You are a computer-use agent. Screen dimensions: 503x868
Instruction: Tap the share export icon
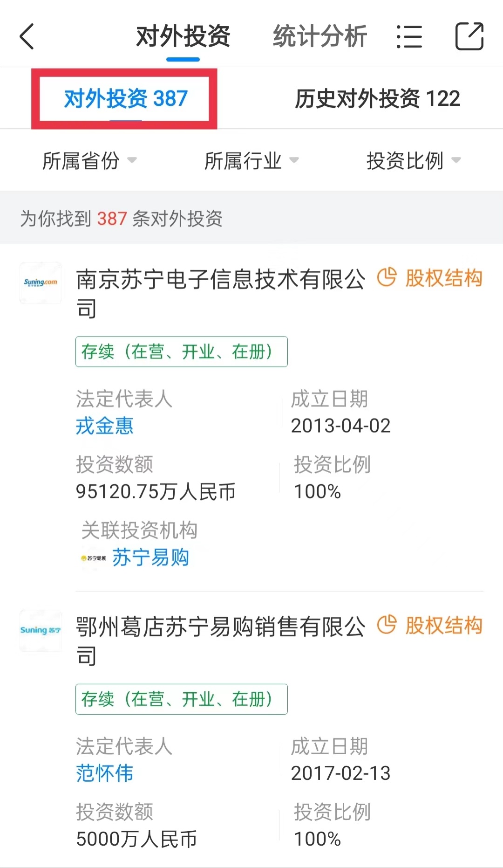tap(469, 36)
